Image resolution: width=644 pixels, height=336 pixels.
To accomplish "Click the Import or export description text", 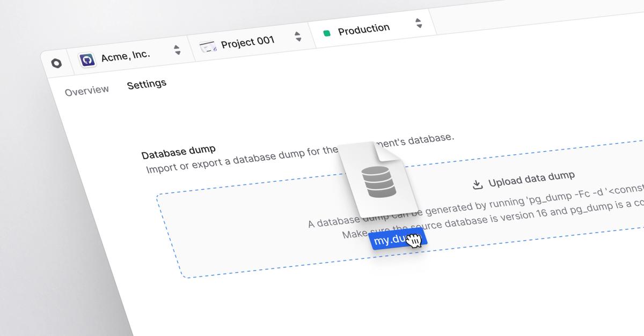I will point(300,153).
